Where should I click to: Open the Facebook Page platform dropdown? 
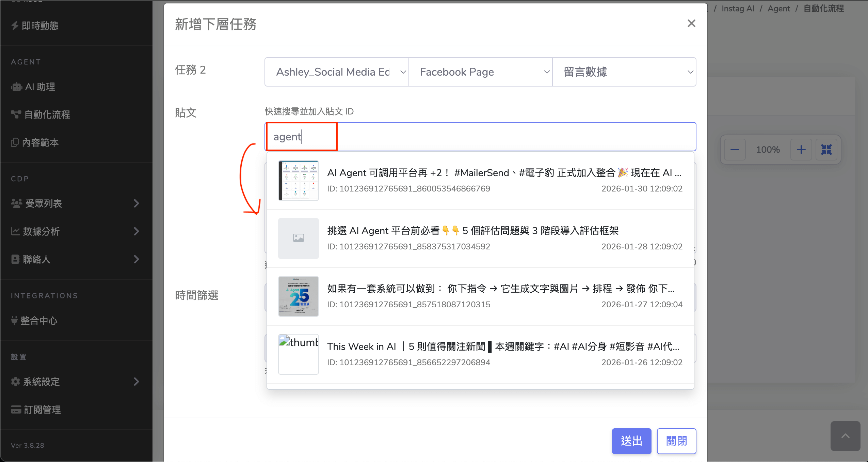click(480, 72)
